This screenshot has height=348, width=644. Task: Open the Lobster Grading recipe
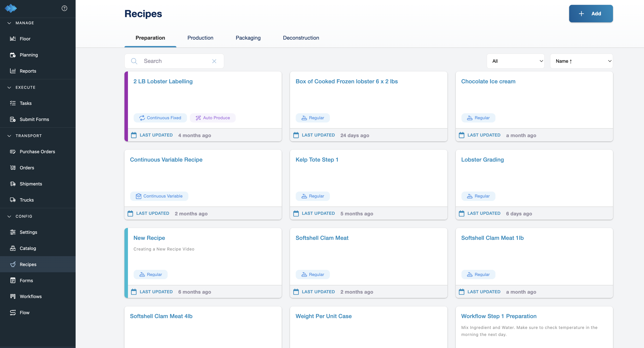click(482, 159)
